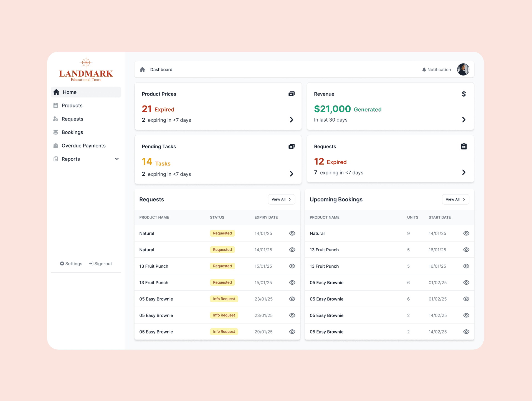
Task: Click the Pending Tasks card icon
Action: [x=291, y=146]
